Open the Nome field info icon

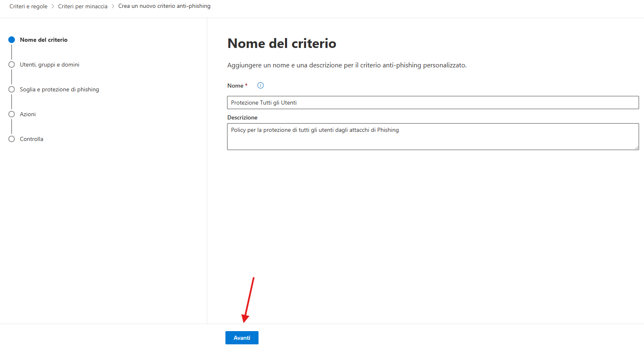261,86
